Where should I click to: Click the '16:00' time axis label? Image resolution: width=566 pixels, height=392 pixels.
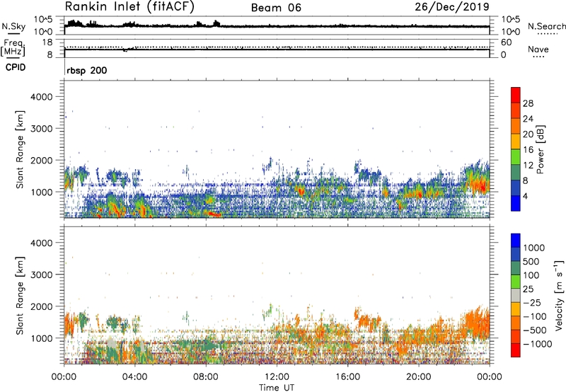(x=347, y=377)
